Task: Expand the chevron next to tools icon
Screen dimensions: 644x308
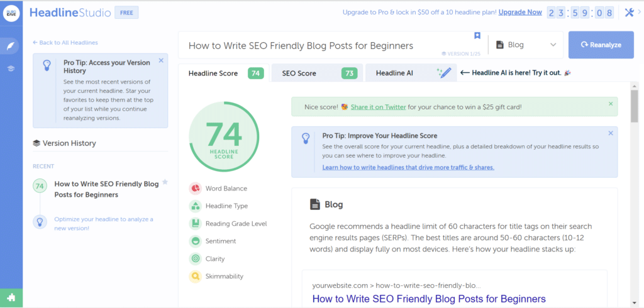Action: point(639,13)
